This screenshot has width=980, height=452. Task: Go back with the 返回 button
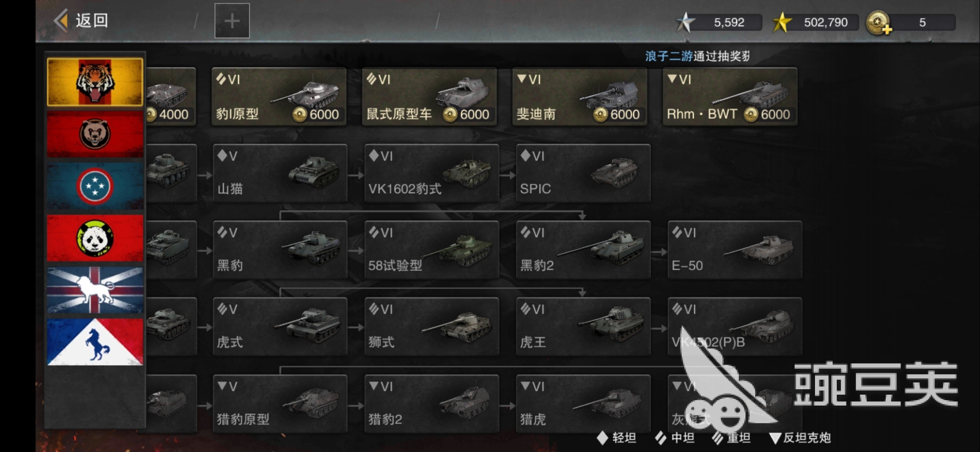tap(81, 21)
